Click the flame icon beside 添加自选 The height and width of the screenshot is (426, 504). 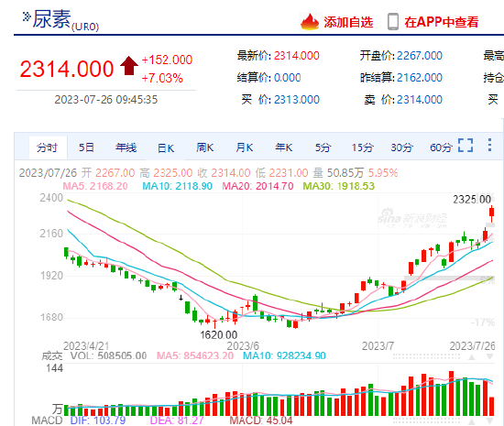(x=310, y=22)
